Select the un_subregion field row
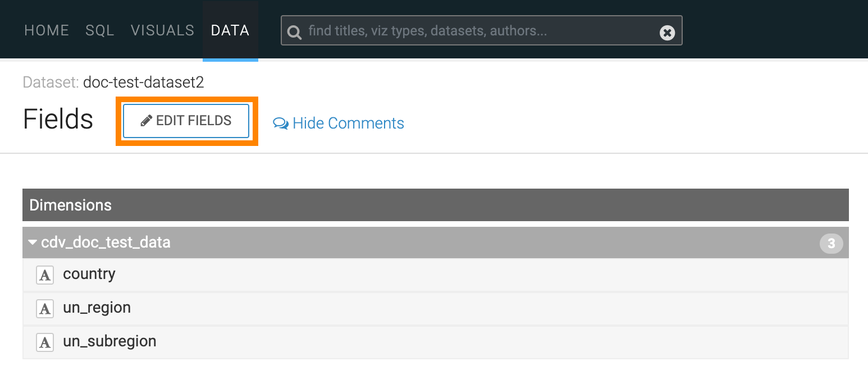The width and height of the screenshot is (868, 366). [436, 342]
